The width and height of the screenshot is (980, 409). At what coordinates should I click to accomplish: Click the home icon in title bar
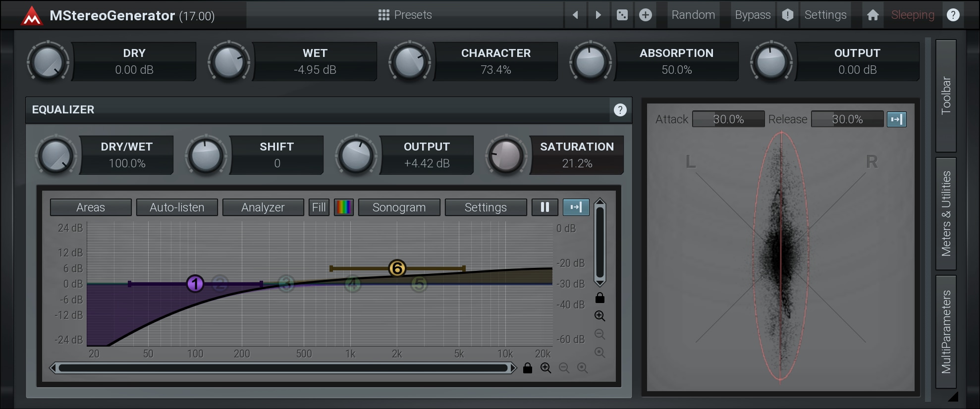point(872,15)
